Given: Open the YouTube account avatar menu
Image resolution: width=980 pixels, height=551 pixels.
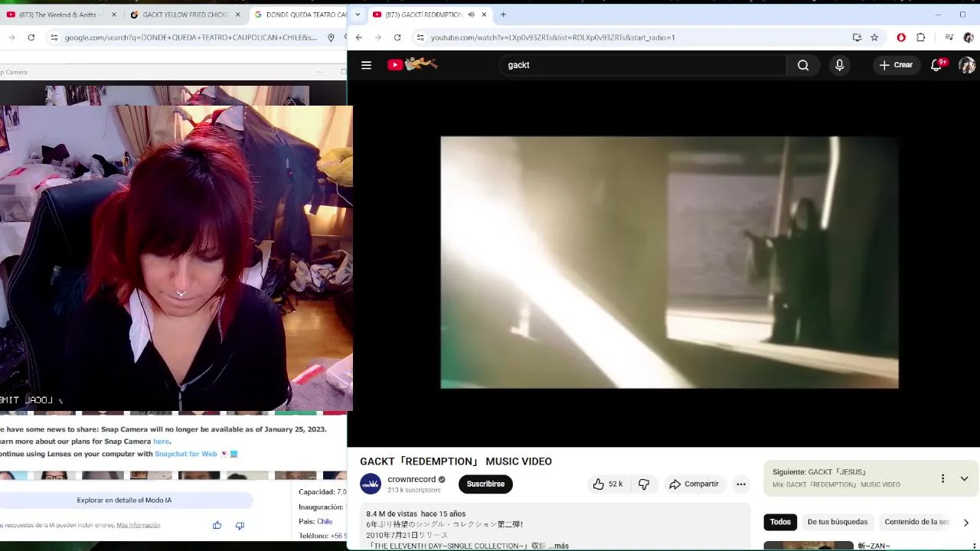Looking at the screenshot, I should coord(967,65).
